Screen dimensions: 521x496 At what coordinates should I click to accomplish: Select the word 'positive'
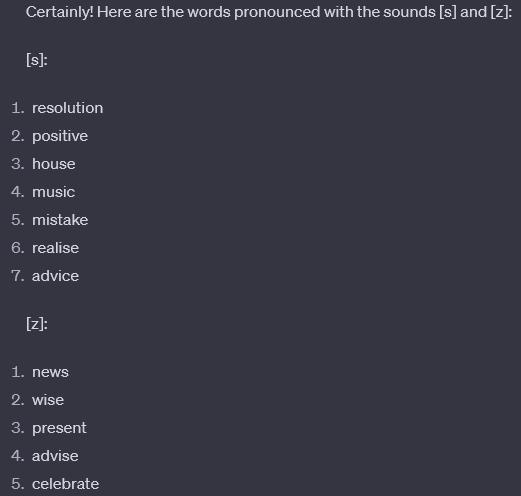tap(60, 136)
